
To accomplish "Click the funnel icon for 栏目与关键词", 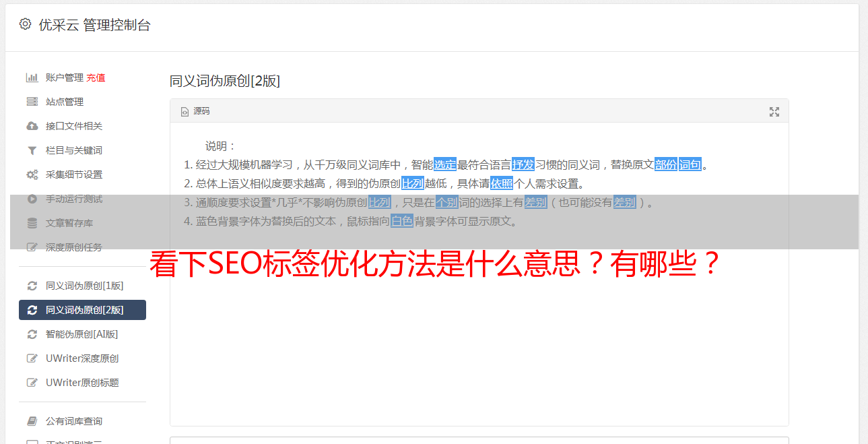I will (32, 150).
